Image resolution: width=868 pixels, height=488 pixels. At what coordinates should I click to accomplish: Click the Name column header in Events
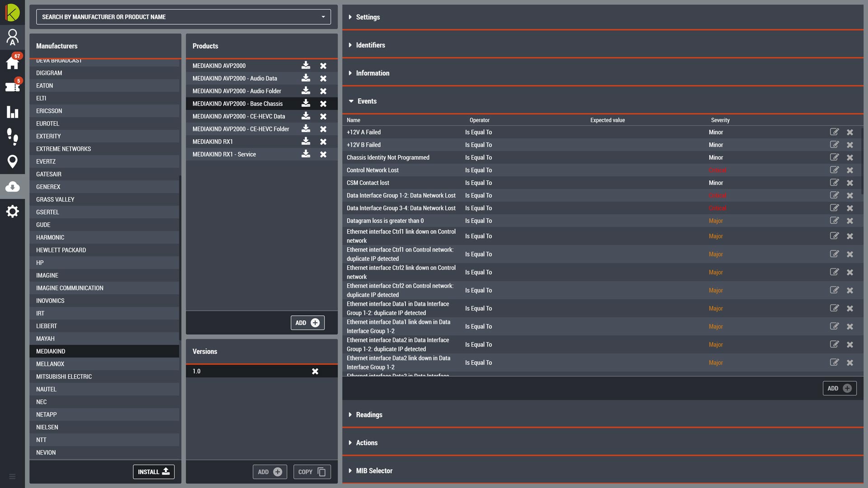354,120
